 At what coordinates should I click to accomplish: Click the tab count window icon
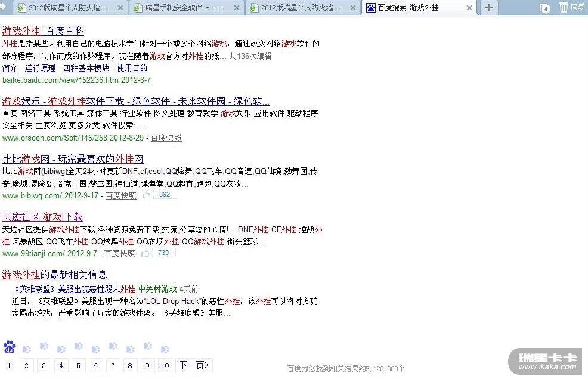[x=544, y=8]
